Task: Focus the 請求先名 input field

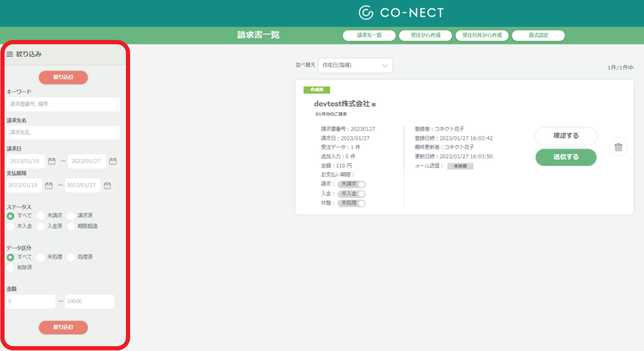Action: click(x=63, y=133)
